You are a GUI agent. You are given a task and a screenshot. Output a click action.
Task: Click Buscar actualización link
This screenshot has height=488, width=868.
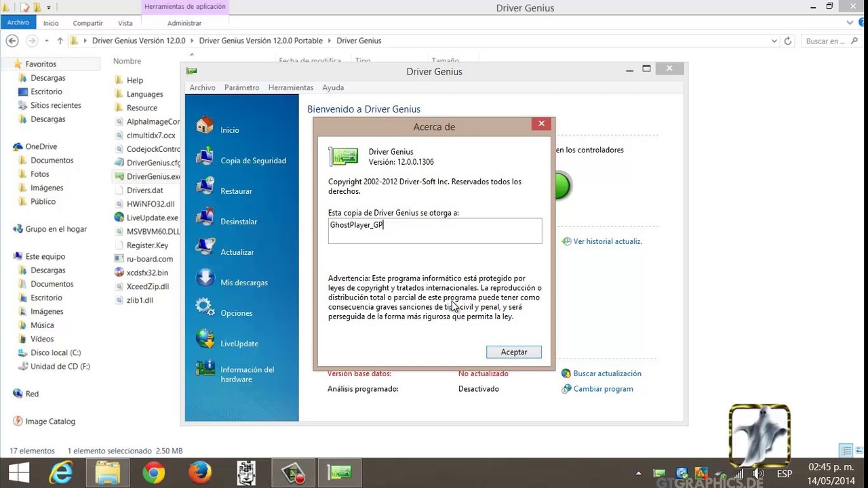coord(607,373)
